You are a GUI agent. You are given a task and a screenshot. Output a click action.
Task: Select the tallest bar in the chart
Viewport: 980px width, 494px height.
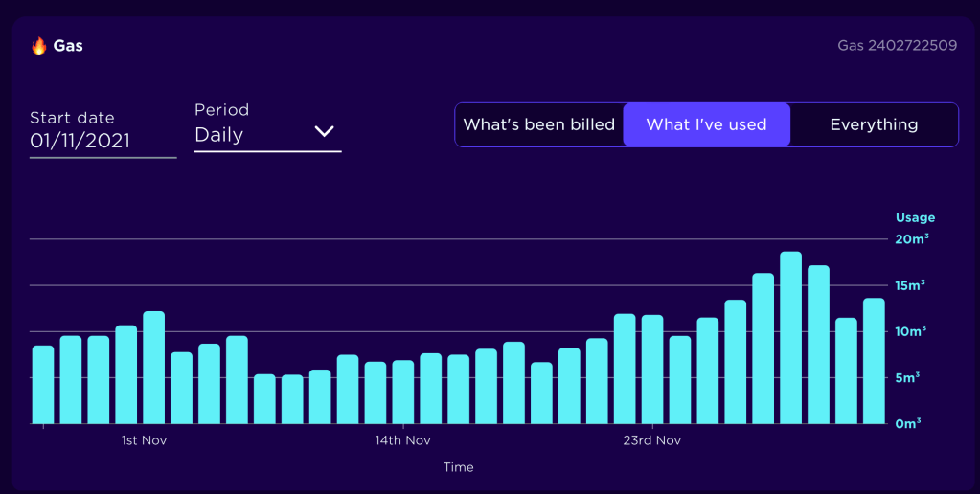point(790,337)
